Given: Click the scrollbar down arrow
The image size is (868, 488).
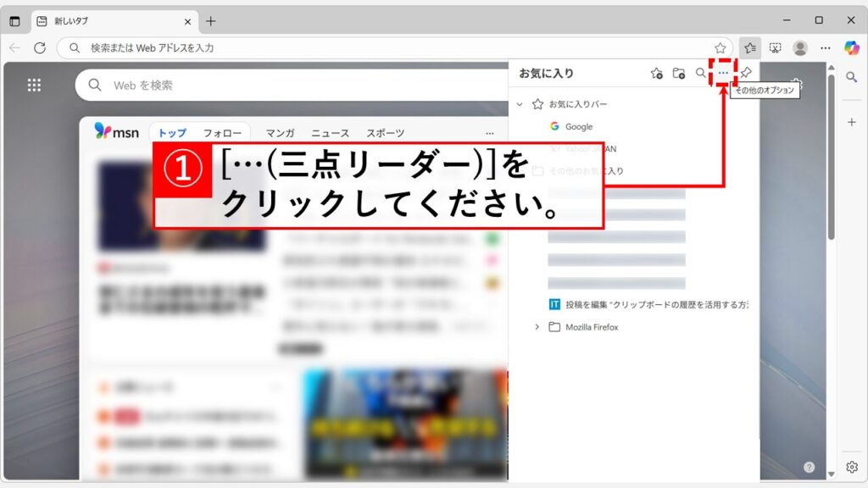Looking at the screenshot, I should coord(831,474).
